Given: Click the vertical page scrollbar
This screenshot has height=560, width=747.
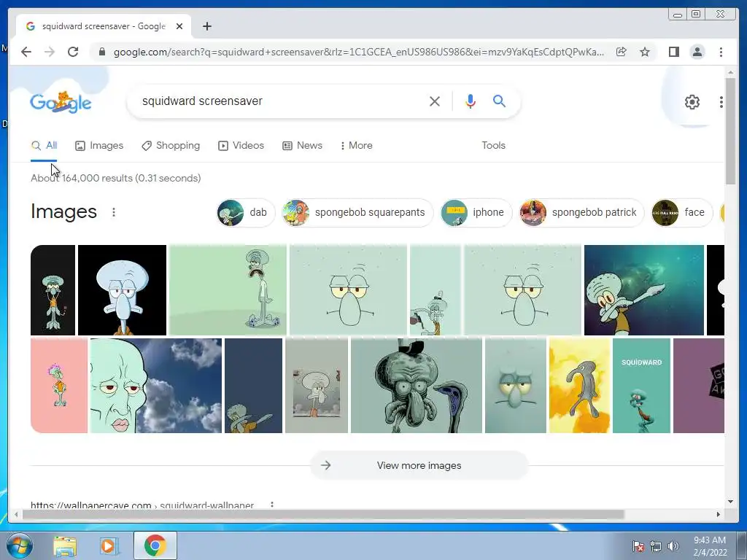Looking at the screenshot, I should coord(730,131).
